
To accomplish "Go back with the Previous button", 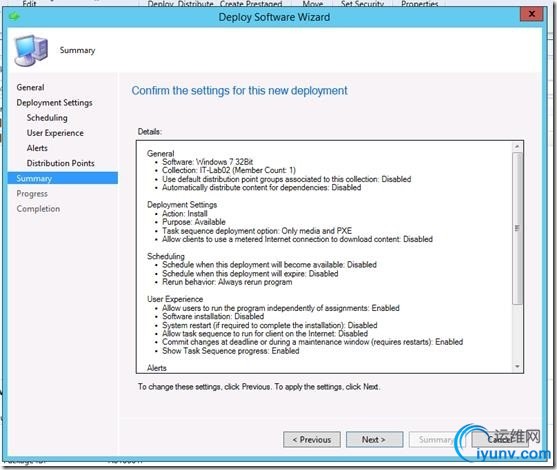I will (x=312, y=439).
